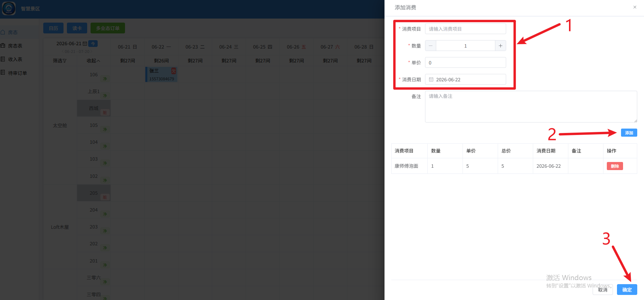This screenshot has width=644, height=300.
Task: Focus the 单价 price field
Action: (x=465, y=62)
